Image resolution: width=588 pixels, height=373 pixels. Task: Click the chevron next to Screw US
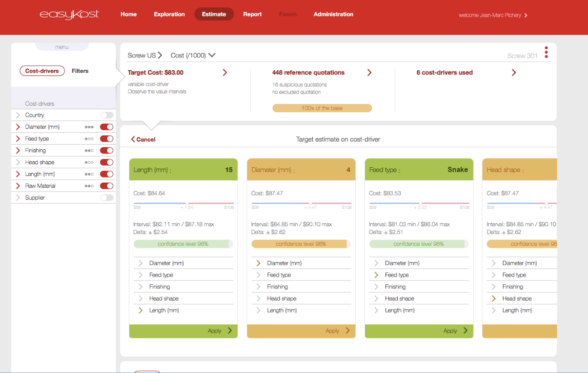pyautogui.click(x=160, y=55)
